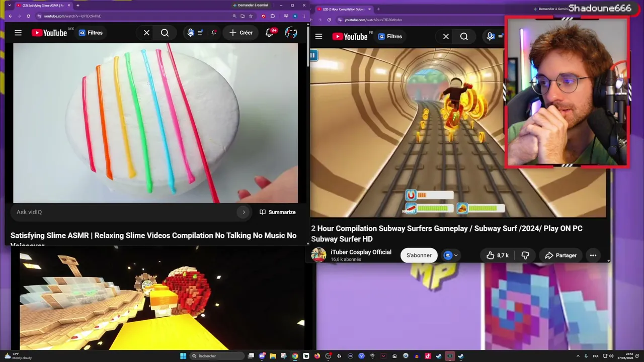Screen dimensions: 644x362
Task: Click the address bar in right Chrome window
Action: tap(420, 20)
